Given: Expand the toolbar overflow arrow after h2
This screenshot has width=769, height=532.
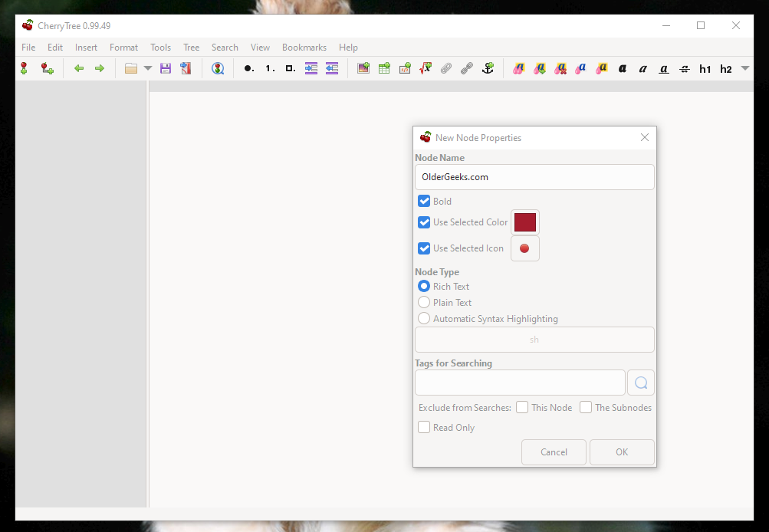Looking at the screenshot, I should click(744, 69).
